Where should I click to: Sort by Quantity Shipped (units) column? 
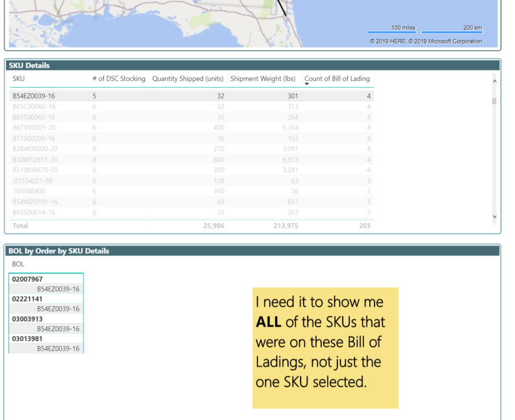click(188, 79)
